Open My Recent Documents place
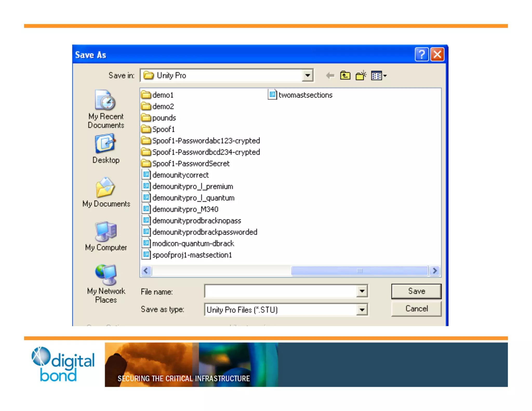 [x=106, y=109]
